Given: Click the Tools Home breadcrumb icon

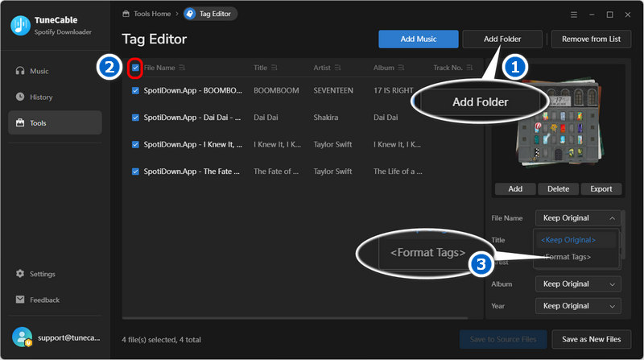Looking at the screenshot, I should [x=126, y=14].
